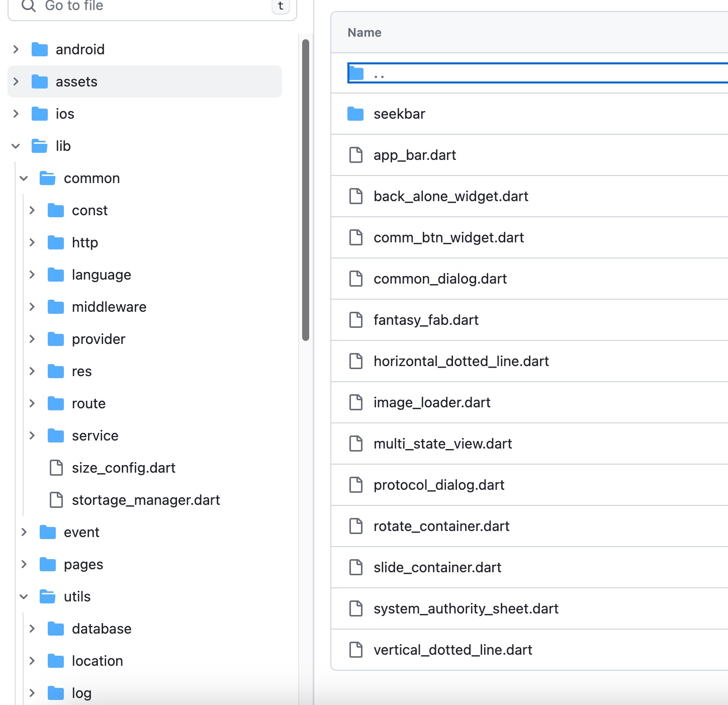Expand the assets folder chevron
The width and height of the screenshot is (728, 705).
click(16, 81)
